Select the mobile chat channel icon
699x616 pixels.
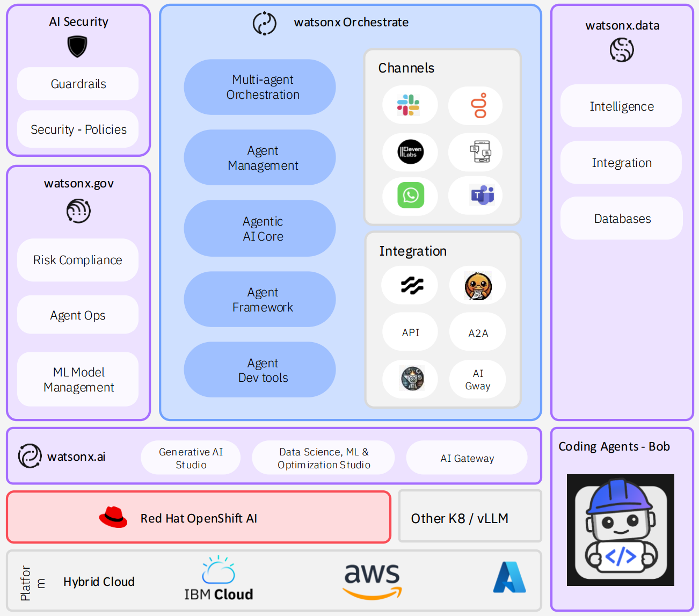480,152
